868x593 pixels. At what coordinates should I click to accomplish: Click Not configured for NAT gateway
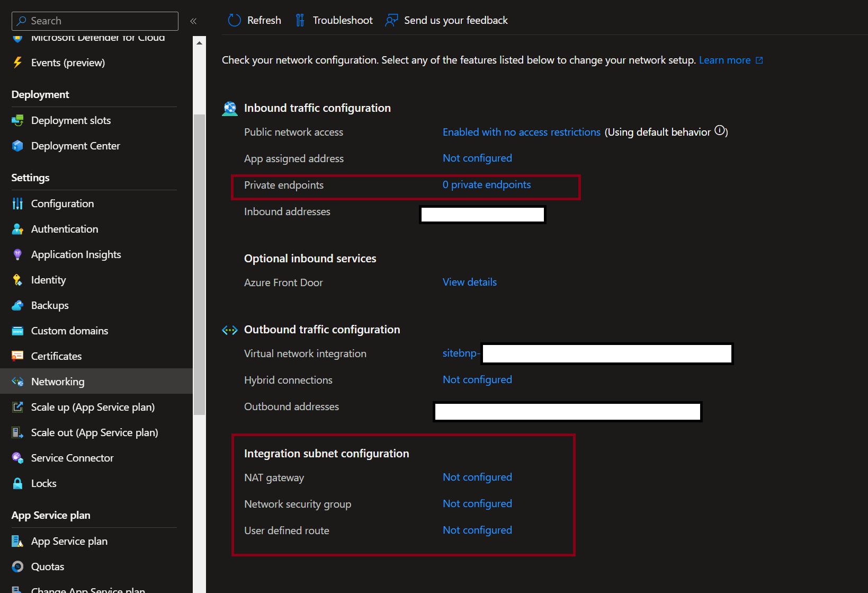[477, 477]
